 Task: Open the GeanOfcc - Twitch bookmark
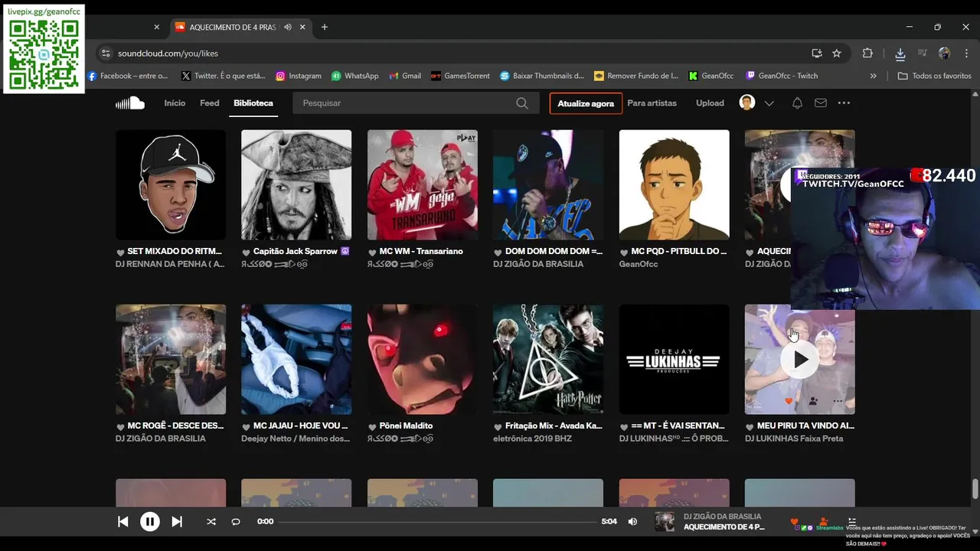tap(782, 76)
